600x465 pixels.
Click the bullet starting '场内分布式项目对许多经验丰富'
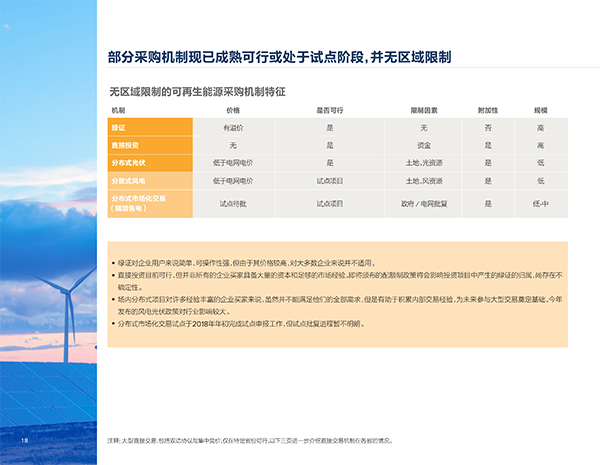(x=337, y=305)
